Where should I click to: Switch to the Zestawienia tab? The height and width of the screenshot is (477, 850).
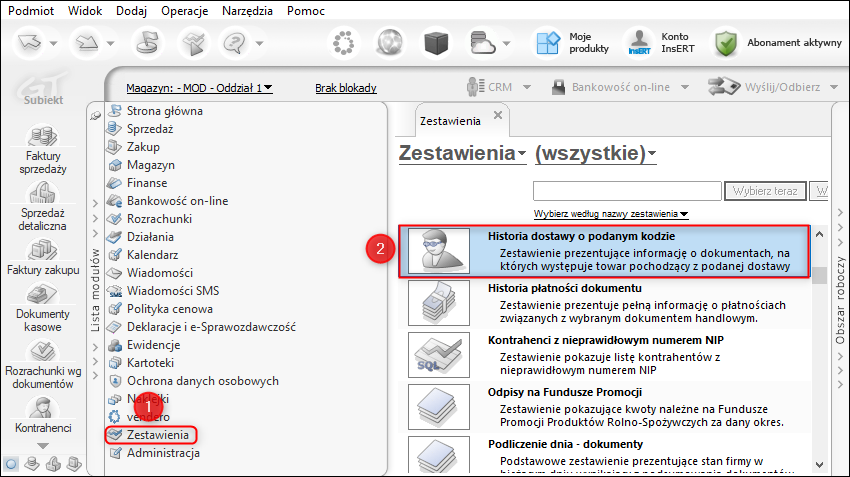(450, 121)
